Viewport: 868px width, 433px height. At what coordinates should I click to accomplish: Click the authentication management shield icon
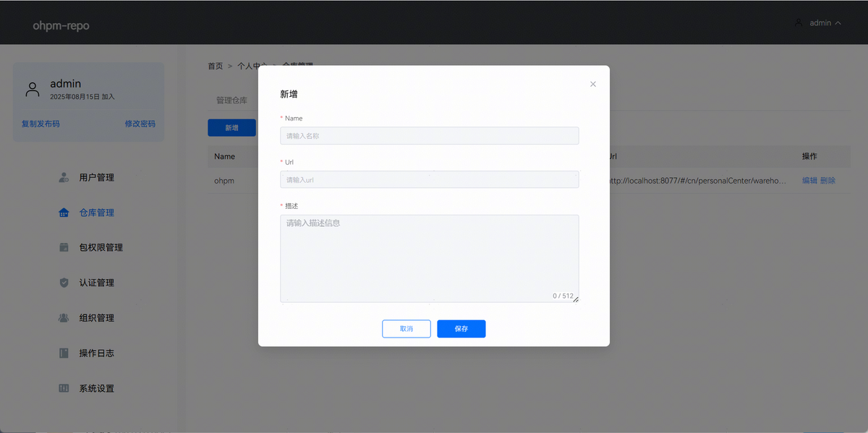[x=64, y=283]
